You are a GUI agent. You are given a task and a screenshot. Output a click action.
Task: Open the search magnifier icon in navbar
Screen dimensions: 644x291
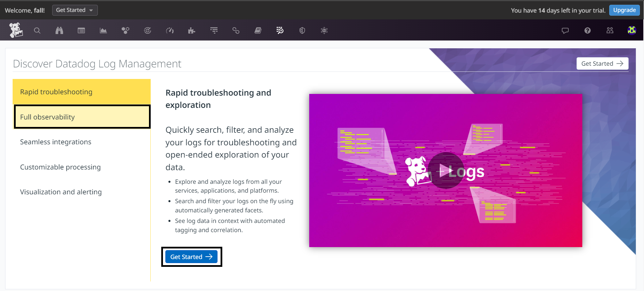(x=37, y=31)
